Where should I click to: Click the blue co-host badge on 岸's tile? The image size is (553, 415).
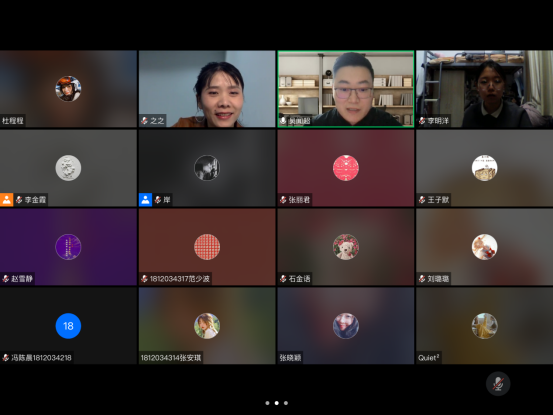pos(145,200)
